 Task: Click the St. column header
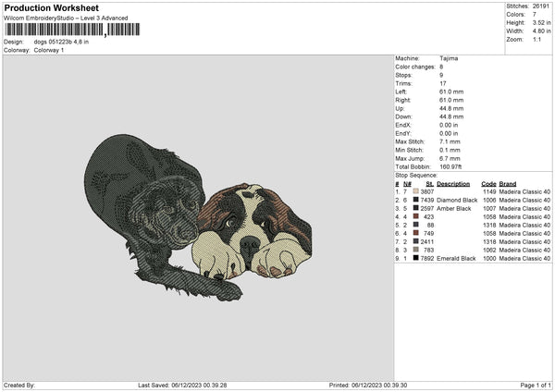[429, 183]
